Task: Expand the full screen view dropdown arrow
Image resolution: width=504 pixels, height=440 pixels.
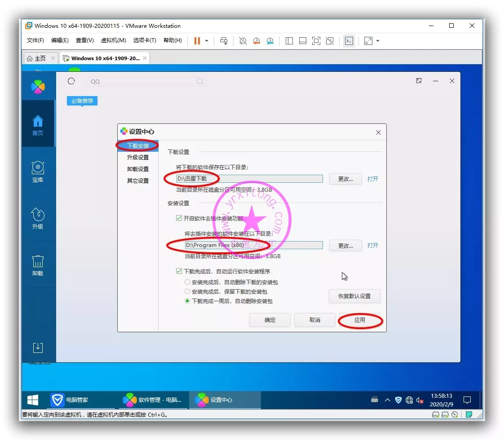Action: 378,41
